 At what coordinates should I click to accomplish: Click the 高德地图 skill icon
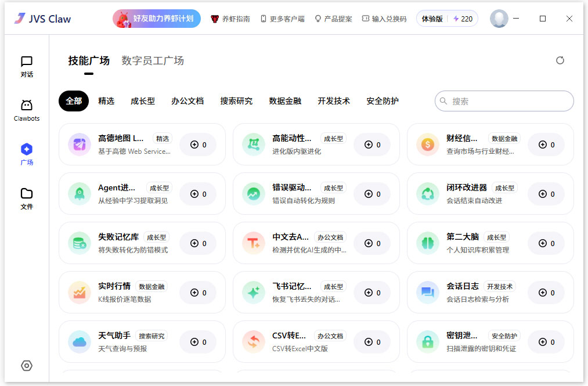[x=79, y=145]
